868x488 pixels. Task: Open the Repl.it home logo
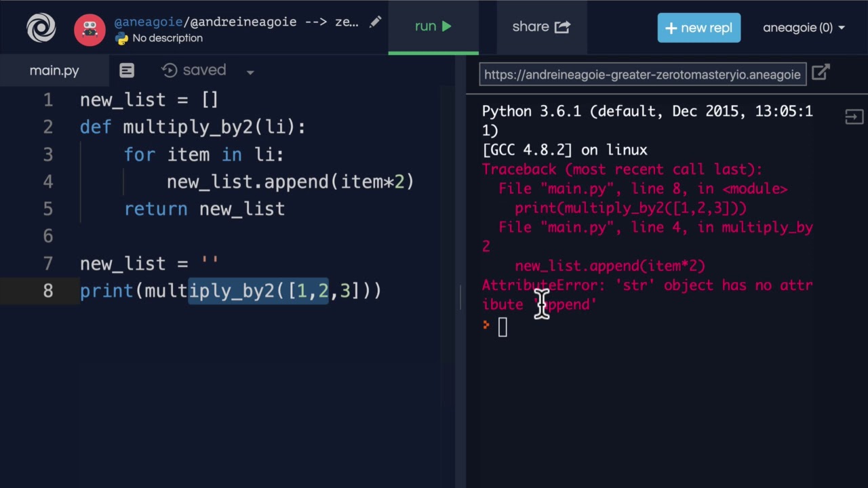41,28
